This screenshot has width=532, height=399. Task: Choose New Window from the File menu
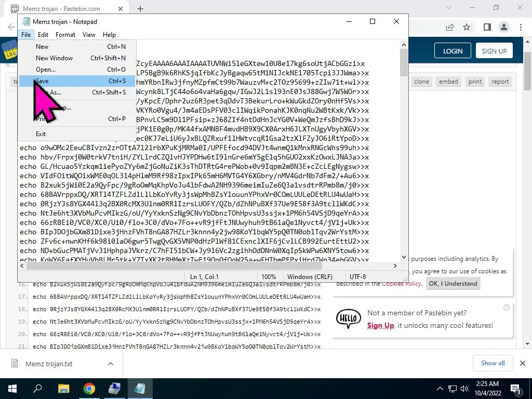77,58
